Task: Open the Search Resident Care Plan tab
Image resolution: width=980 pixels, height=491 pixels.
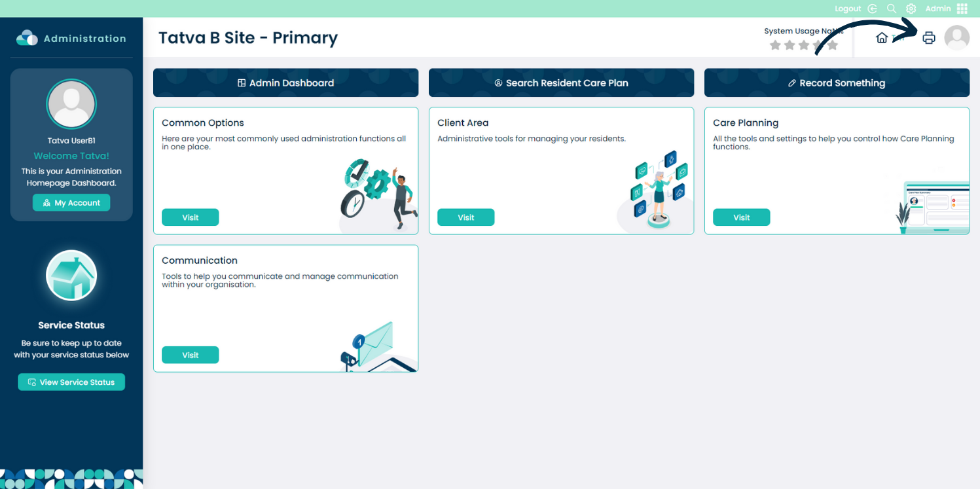Action: coord(561,83)
